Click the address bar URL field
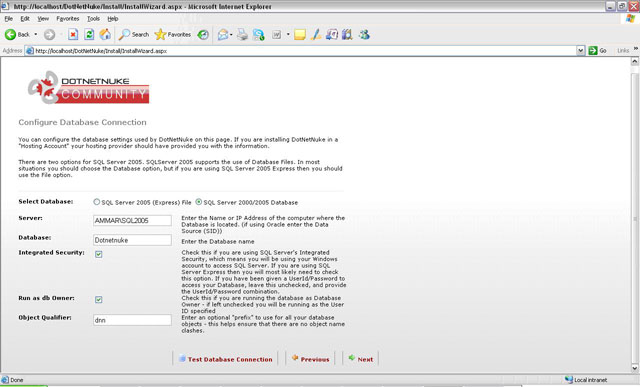This screenshot has width=640, height=387. point(304,51)
